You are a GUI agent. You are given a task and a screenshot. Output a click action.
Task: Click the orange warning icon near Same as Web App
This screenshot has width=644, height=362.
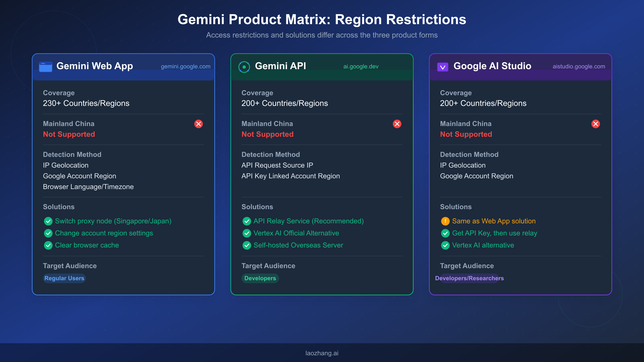click(x=445, y=221)
